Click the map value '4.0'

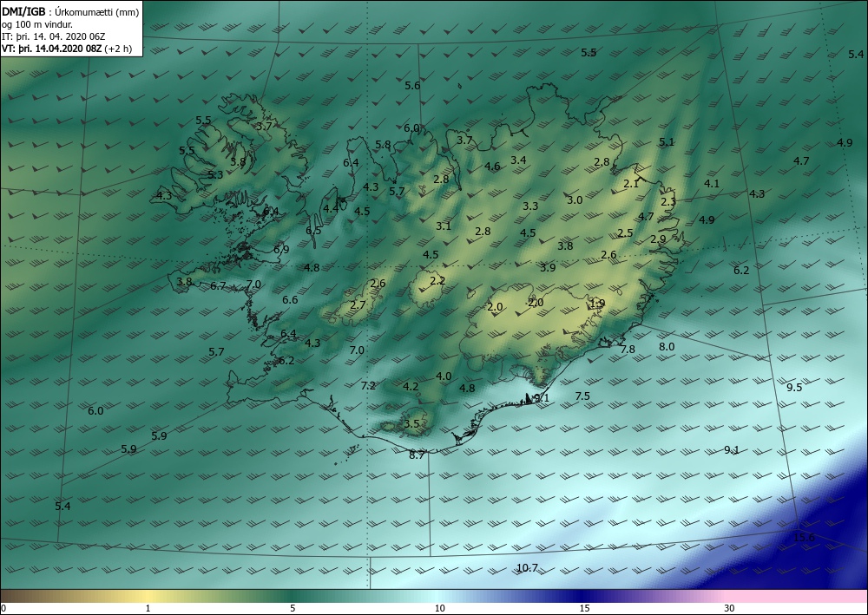coord(444,376)
